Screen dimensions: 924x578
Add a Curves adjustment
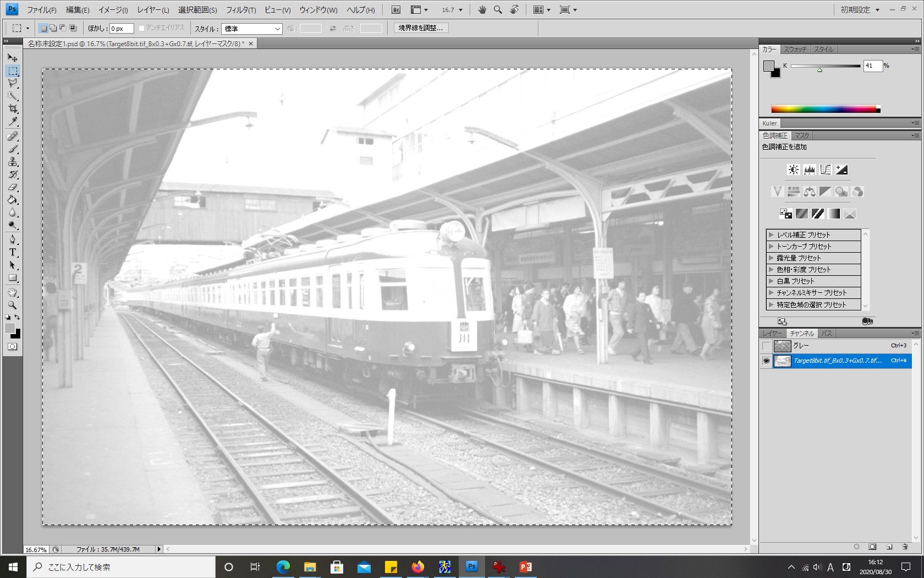coord(825,170)
